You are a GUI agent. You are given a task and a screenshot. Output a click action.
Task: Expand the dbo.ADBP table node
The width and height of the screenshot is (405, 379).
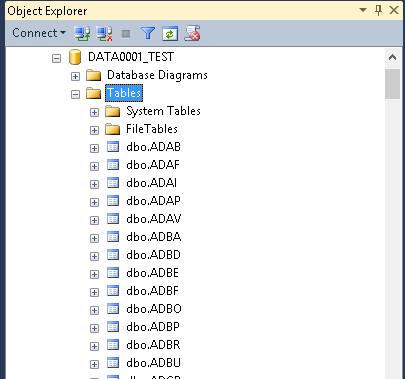94,329
